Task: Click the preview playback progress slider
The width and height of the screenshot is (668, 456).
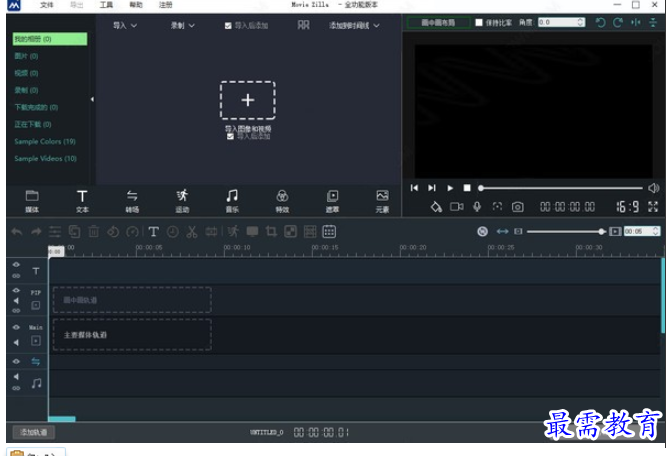Action: [561, 188]
